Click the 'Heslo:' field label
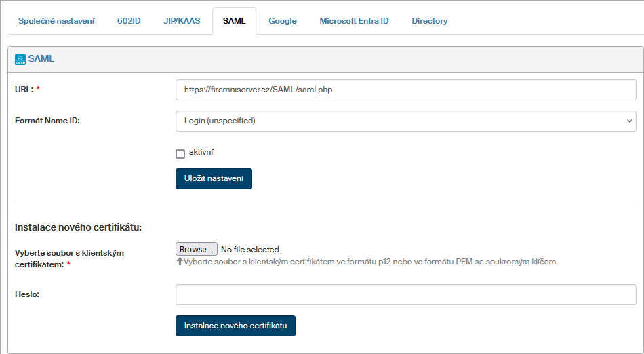The height and width of the screenshot is (354, 644). (x=28, y=294)
